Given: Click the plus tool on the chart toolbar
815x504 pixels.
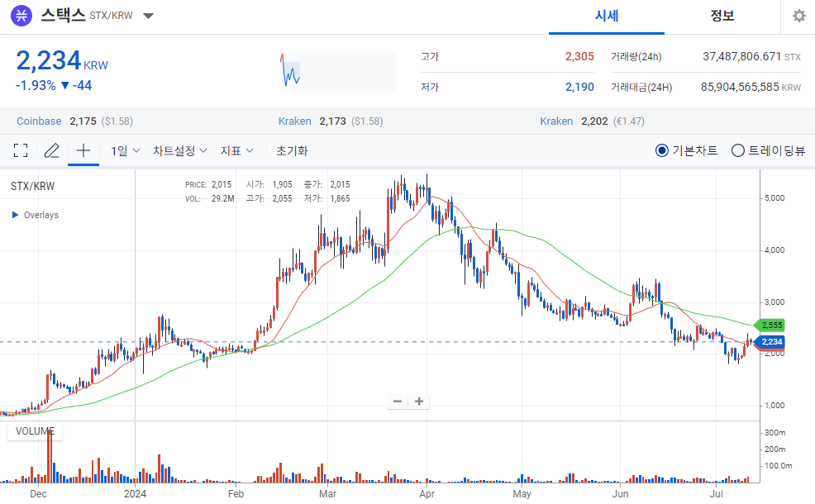Looking at the screenshot, I should tap(82, 150).
